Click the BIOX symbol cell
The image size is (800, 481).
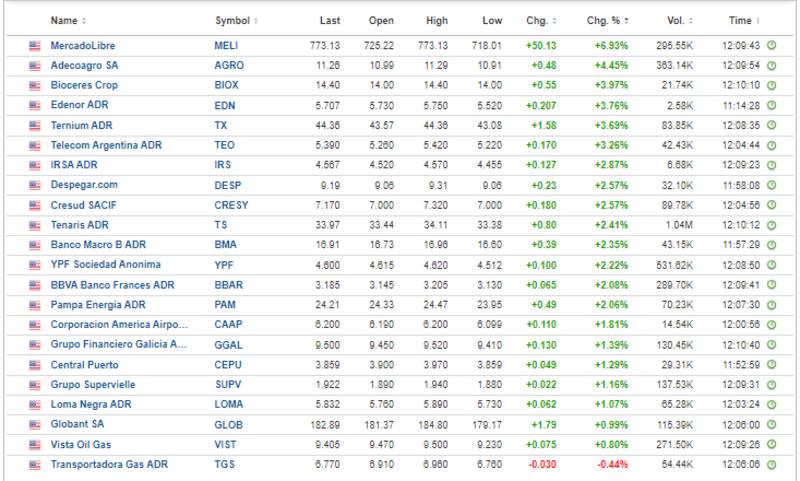(x=226, y=86)
